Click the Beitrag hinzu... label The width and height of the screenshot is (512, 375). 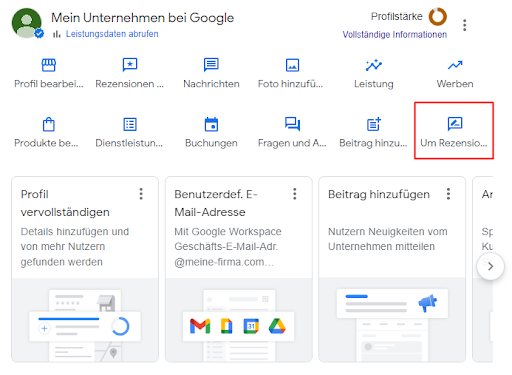point(373,143)
